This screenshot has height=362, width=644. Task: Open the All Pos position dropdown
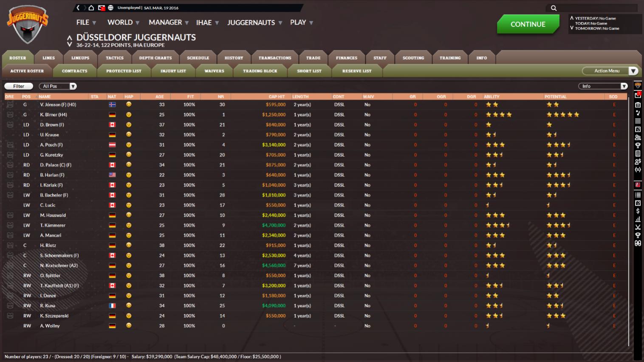click(x=58, y=86)
